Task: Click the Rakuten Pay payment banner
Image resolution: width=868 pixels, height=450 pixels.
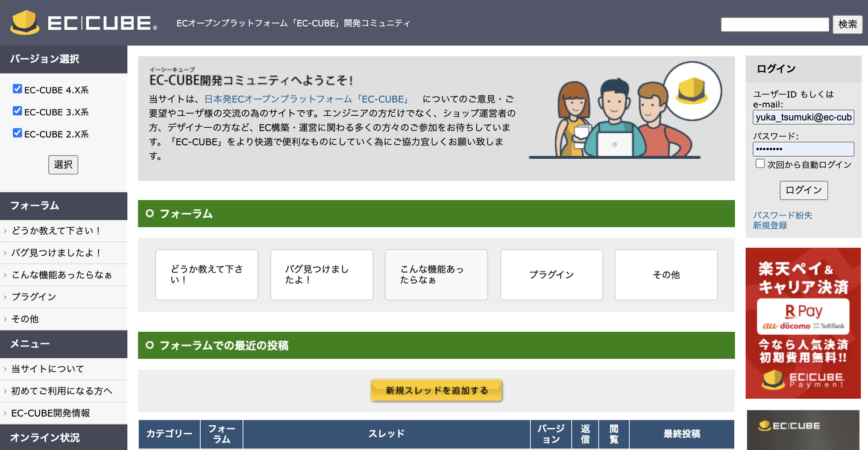Action: pyautogui.click(x=803, y=323)
